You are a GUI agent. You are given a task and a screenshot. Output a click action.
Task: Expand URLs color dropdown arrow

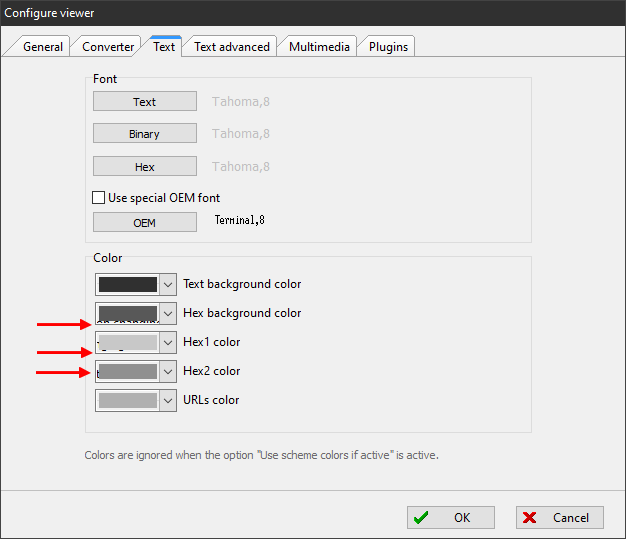[168, 400]
